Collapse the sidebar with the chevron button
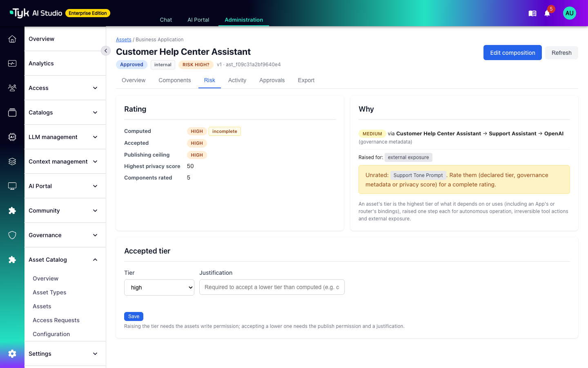The height and width of the screenshot is (368, 588). click(106, 51)
